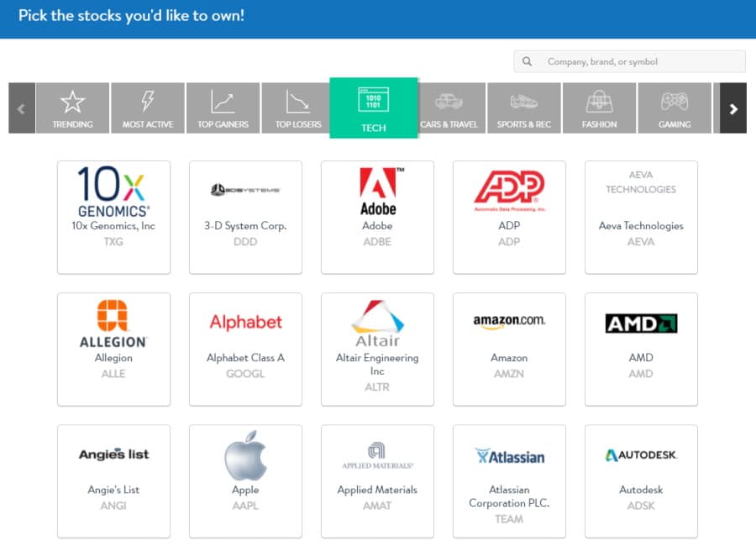The width and height of the screenshot is (756, 552).
Task: Switch to the Sports & Rec tab label
Action: [x=524, y=124]
